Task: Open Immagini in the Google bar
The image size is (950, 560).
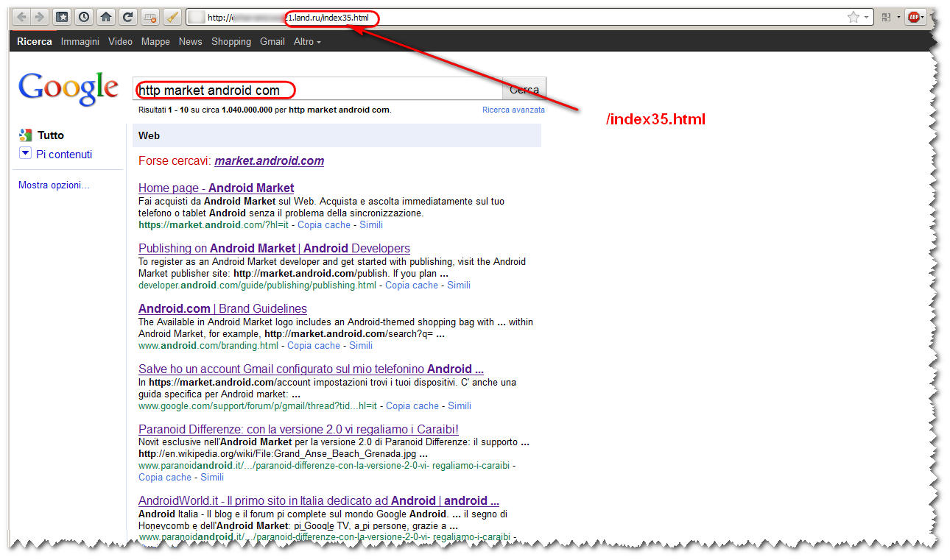Action: click(x=80, y=42)
